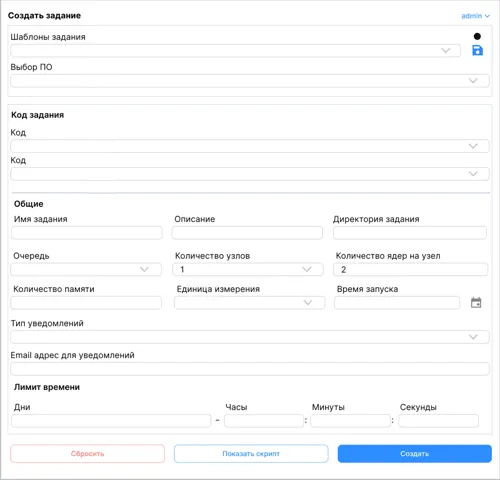The height and width of the screenshot is (480, 500).
Task: Click the Email адрес для уведомлений field
Action: click(x=250, y=369)
